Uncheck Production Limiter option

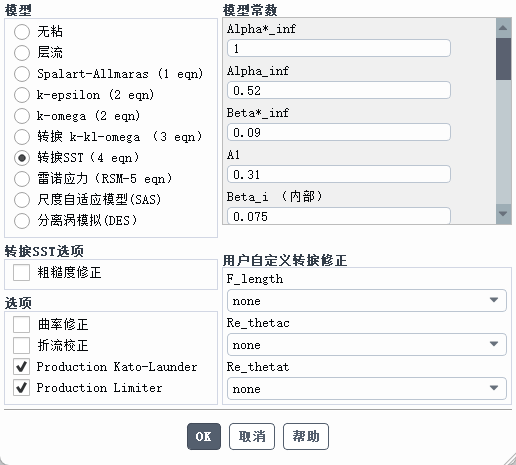coord(21,388)
